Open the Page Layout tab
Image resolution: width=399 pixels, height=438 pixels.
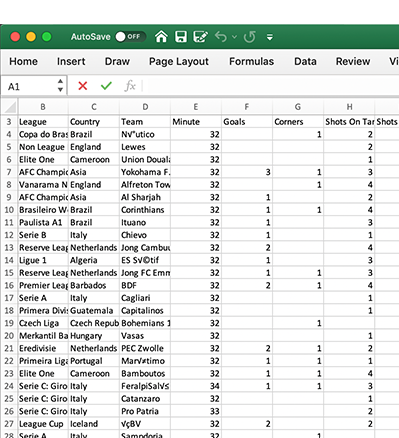pos(179,62)
